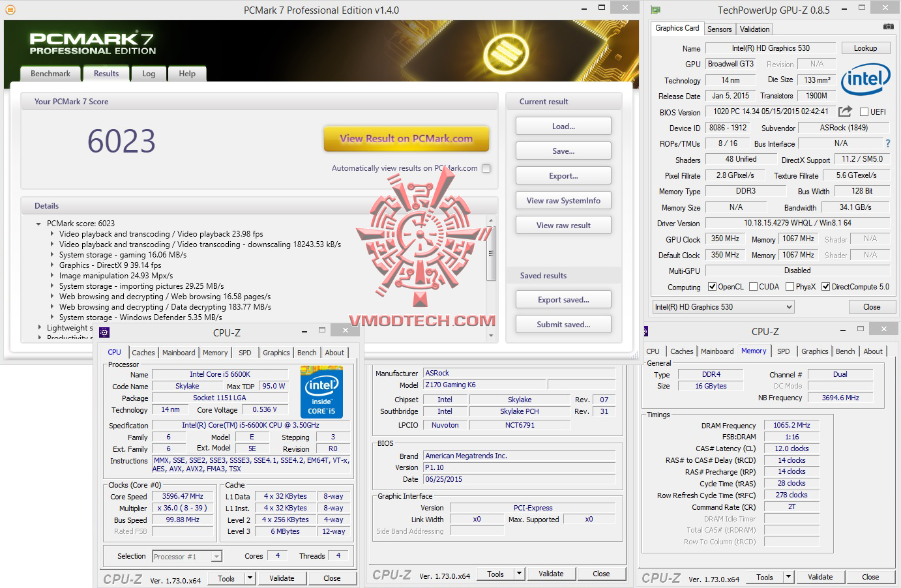This screenshot has height=588, width=901.
Task: Expand the Video playback 23.98 fps entry
Action: point(52,234)
